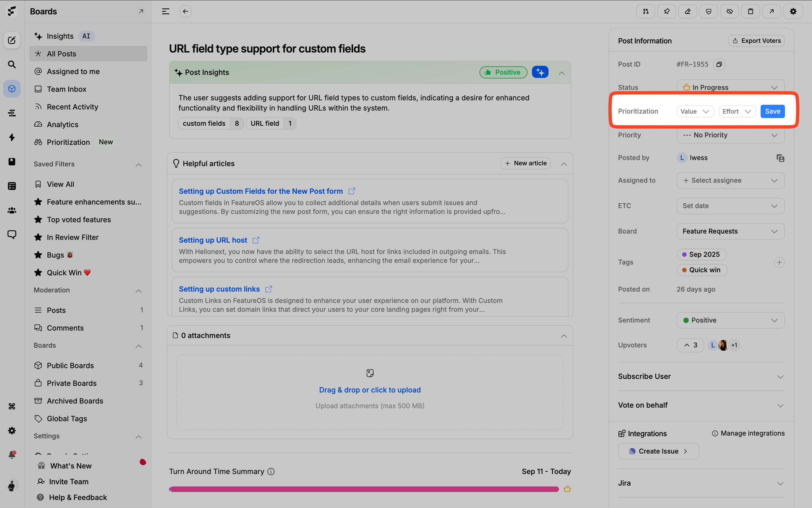
Task: Select the Top voted features saved filter
Action: coord(78,220)
